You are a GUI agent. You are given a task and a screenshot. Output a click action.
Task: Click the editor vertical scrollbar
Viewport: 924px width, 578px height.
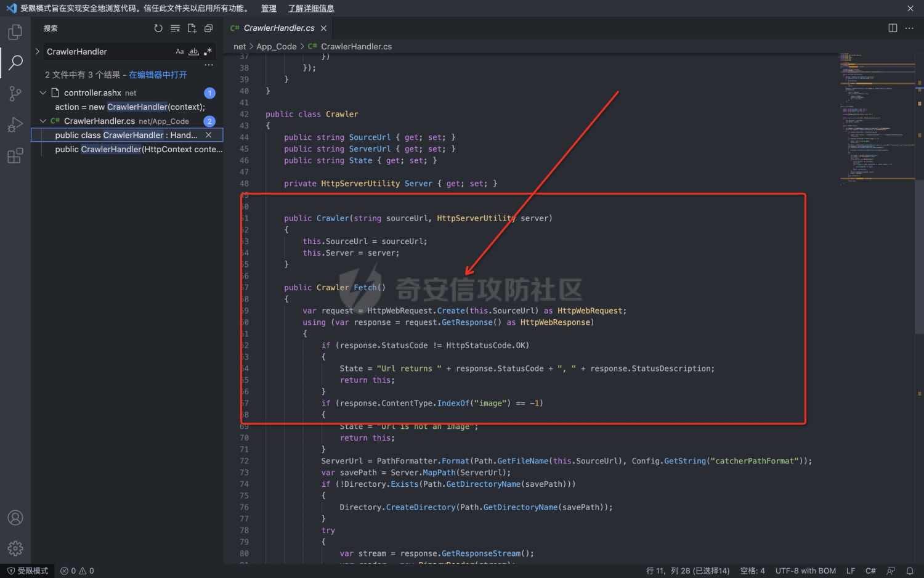(x=919, y=259)
